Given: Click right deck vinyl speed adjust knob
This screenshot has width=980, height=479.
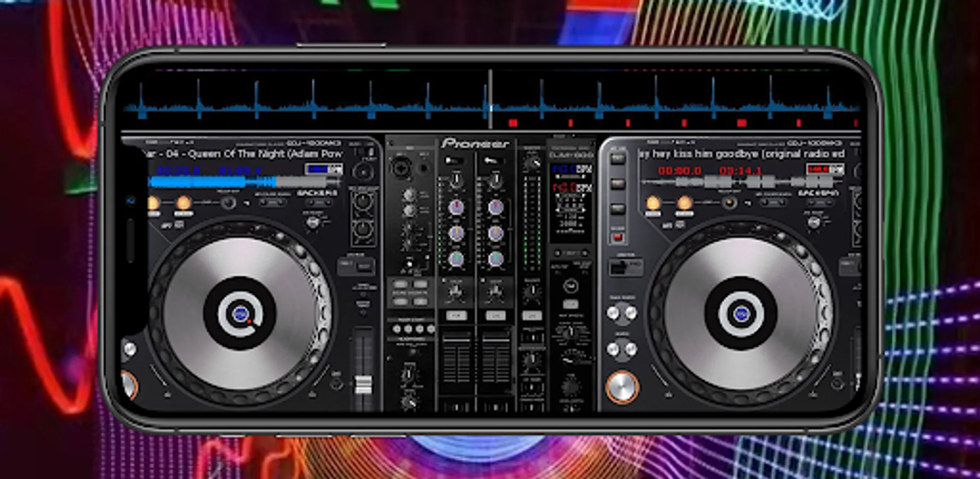Looking at the screenshot, I should coord(814,222).
